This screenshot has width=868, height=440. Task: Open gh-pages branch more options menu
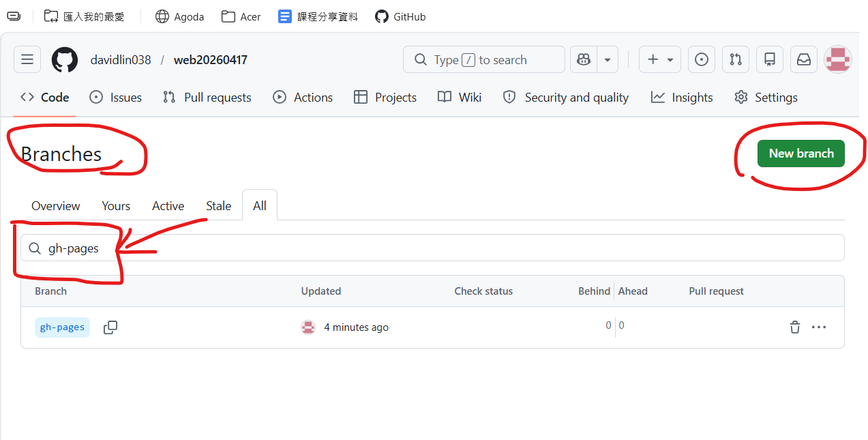819,327
